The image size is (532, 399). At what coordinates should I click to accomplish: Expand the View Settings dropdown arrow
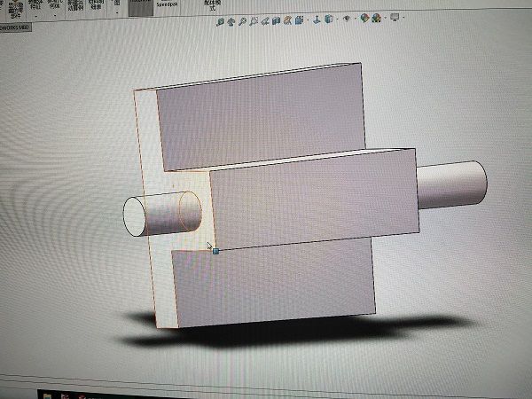[404, 18]
